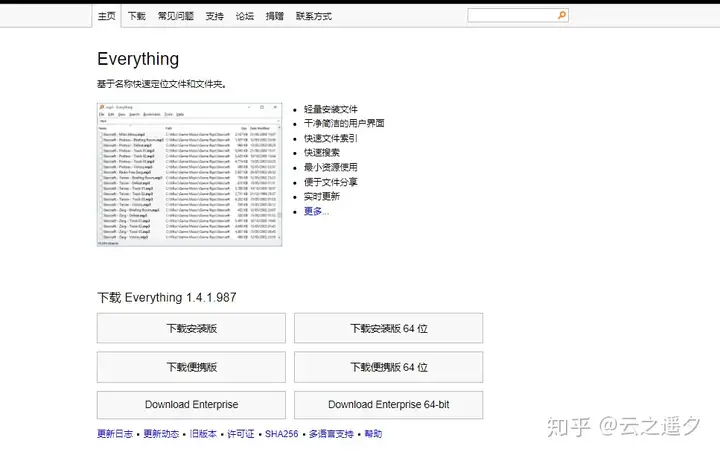Select the 支持 menu item
The image size is (720, 455).
point(214,16)
